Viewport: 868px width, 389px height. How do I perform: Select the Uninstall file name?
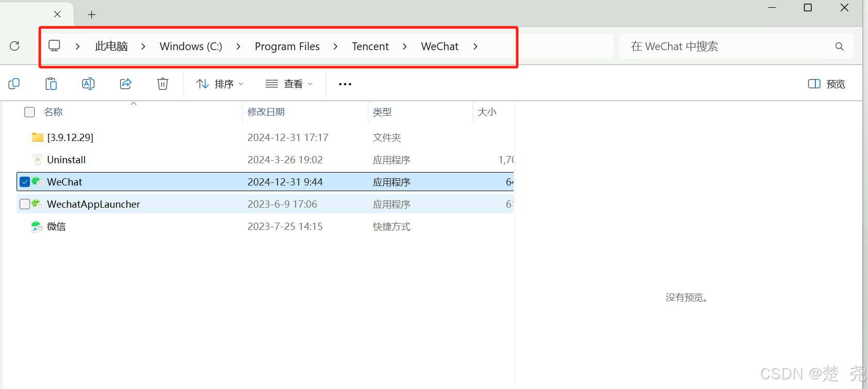pyautogui.click(x=66, y=160)
